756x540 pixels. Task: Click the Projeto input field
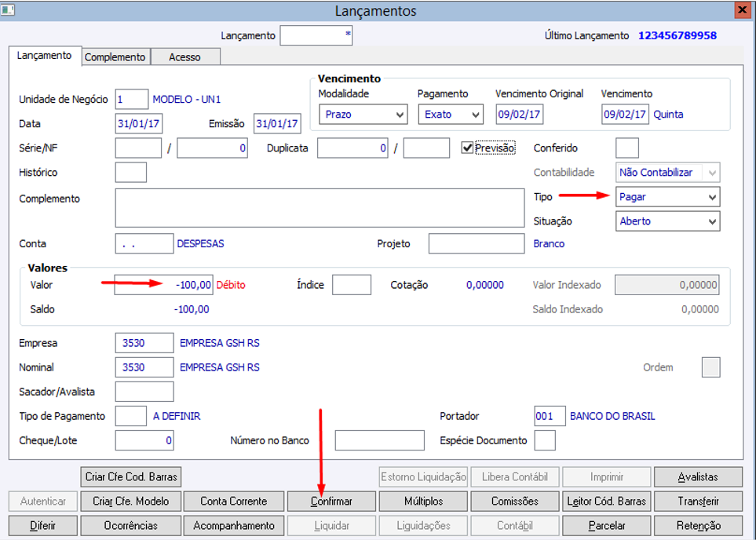click(x=477, y=243)
